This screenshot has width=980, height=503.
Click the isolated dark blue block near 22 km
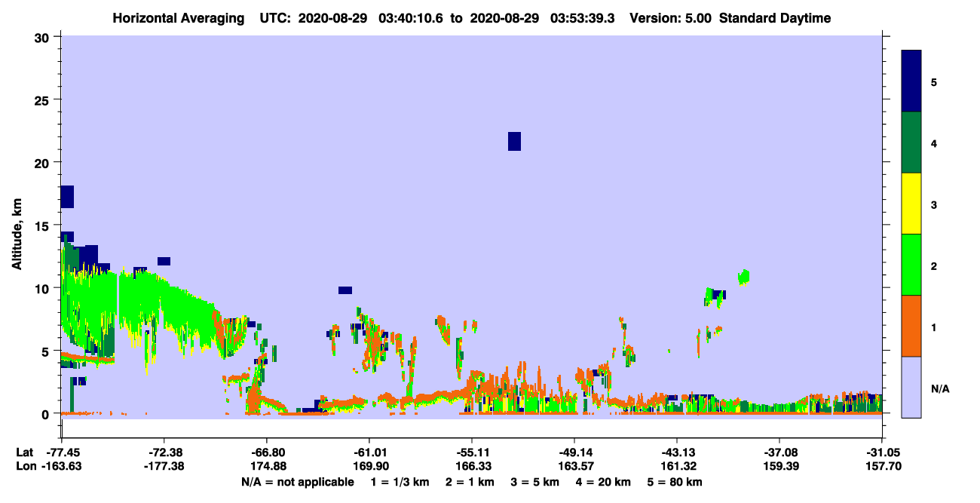tap(514, 141)
